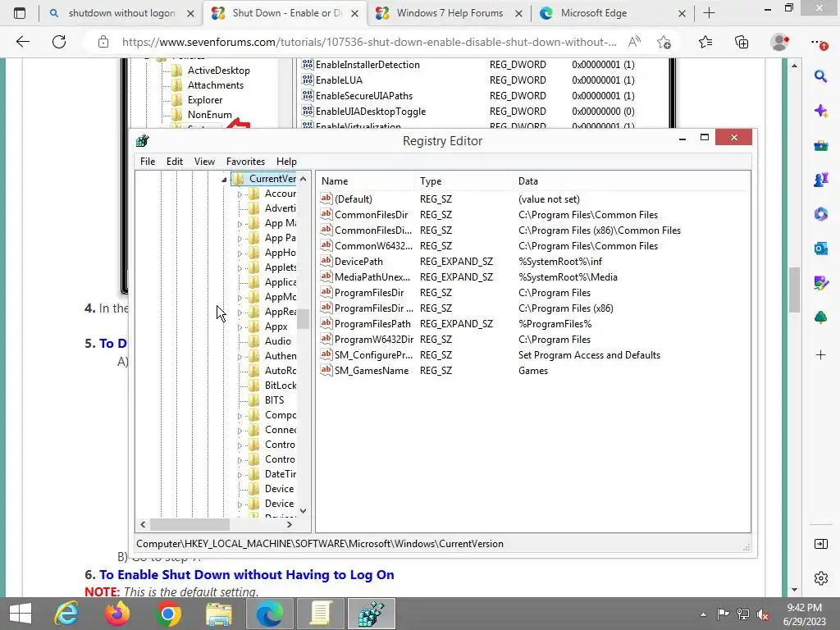Select the AutoRo... key folder icon
This screenshot has height=630, width=840.
254,370
